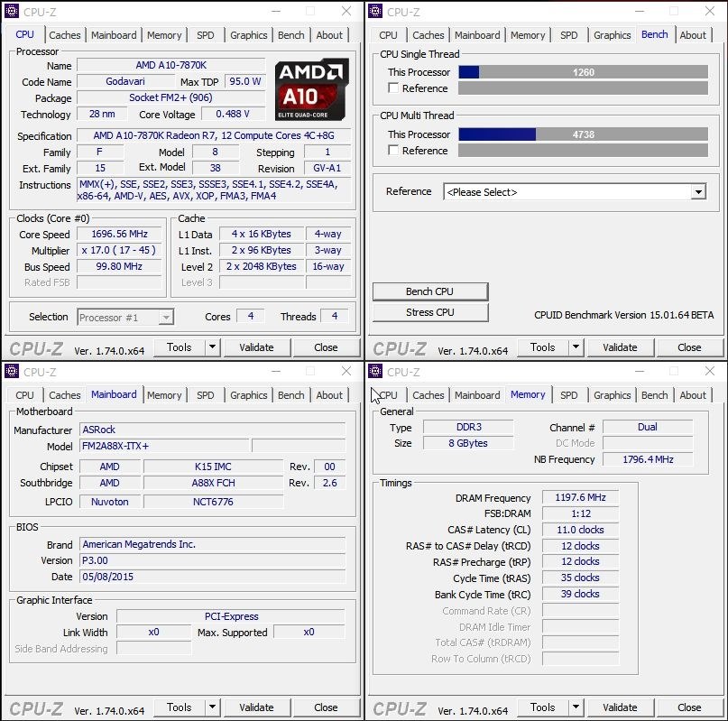Screen dimensions: 728x721
Task: Click Validate in the CPU window
Action: (257, 347)
